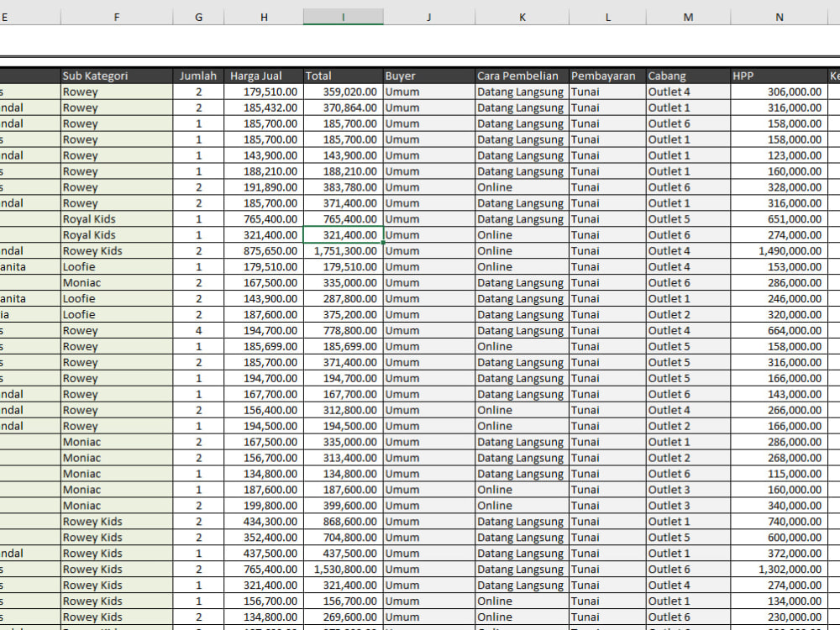Screen dimensions: 840x630
Task: Select Harga Jual cell 188,210.00
Action: (x=264, y=171)
